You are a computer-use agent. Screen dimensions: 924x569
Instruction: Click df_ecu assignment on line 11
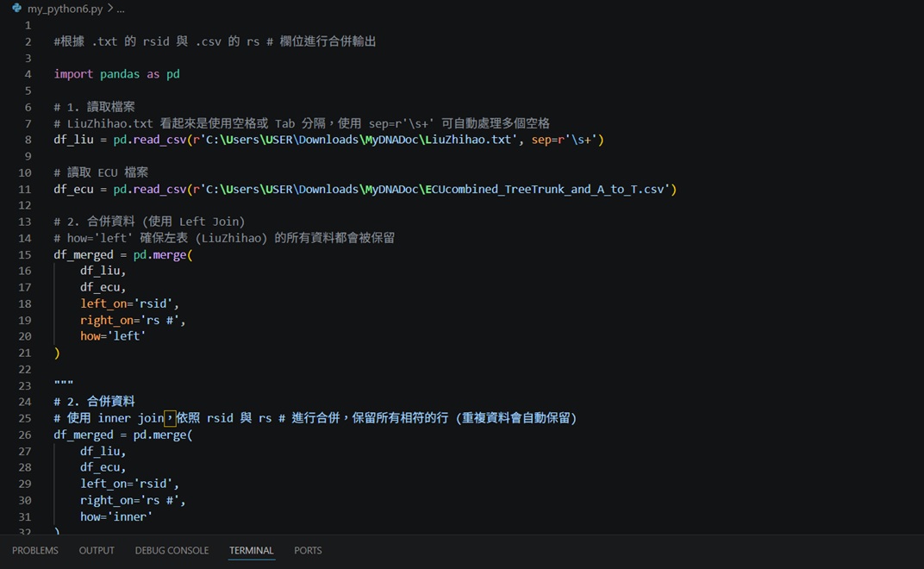pos(73,190)
